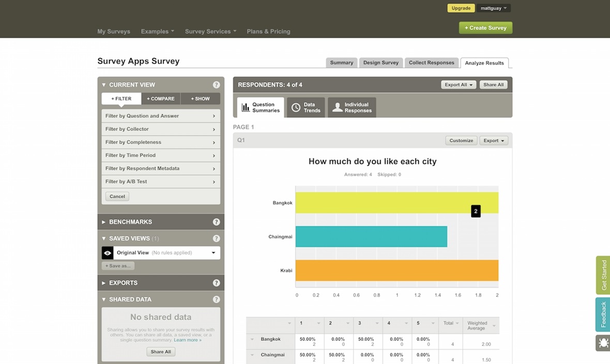The height and width of the screenshot is (364, 610).
Task: Select the Analyze Results tab
Action: [x=484, y=63]
